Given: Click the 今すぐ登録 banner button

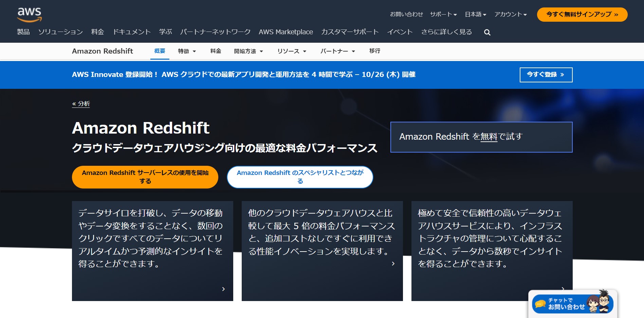Looking at the screenshot, I should [x=546, y=75].
